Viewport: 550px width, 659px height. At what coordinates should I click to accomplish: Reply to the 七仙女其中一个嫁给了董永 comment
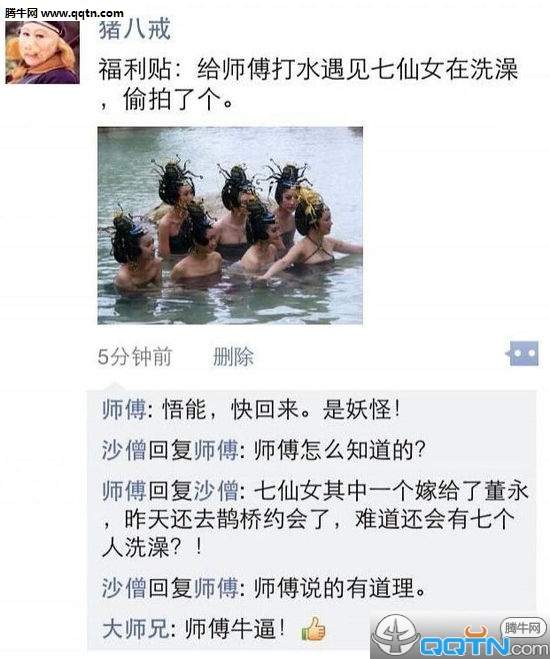tap(315, 519)
